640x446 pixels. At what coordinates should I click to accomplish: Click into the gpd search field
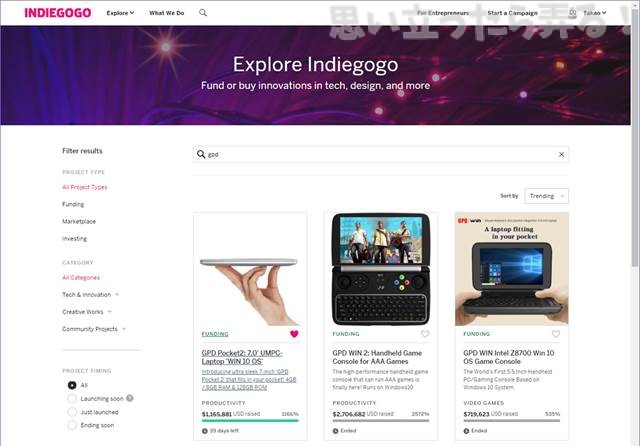tap(381, 154)
